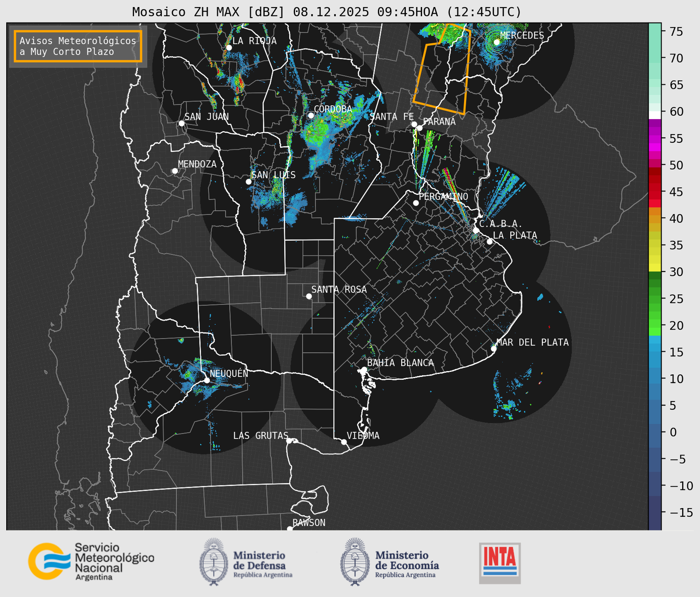The image size is (700, 597).
Task: Click the Ministerio de Defensa emblem
Action: (x=213, y=562)
